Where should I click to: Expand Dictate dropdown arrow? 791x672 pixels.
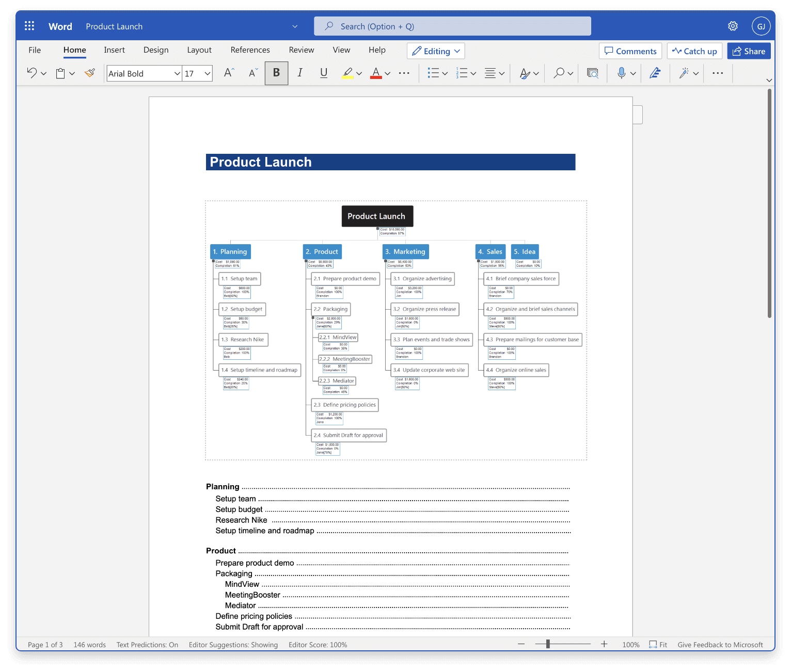[x=633, y=74]
